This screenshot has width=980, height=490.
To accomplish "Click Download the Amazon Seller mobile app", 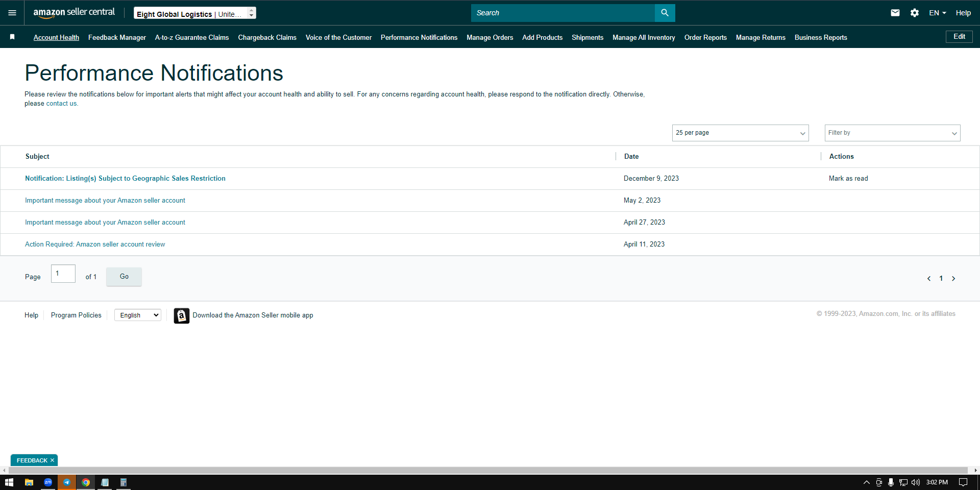I will (x=253, y=315).
